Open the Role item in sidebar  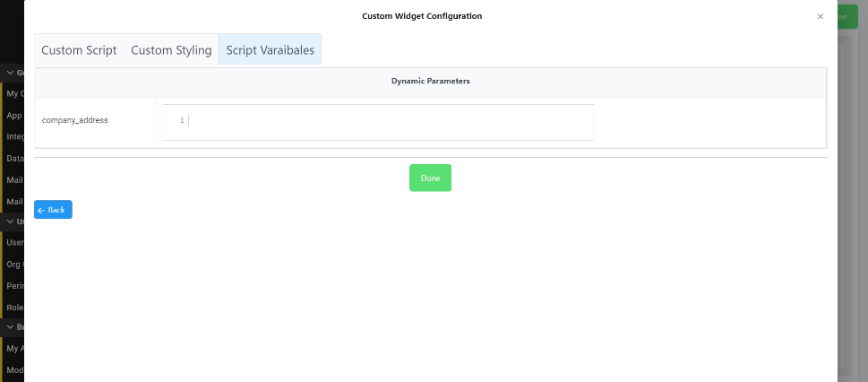tap(14, 307)
